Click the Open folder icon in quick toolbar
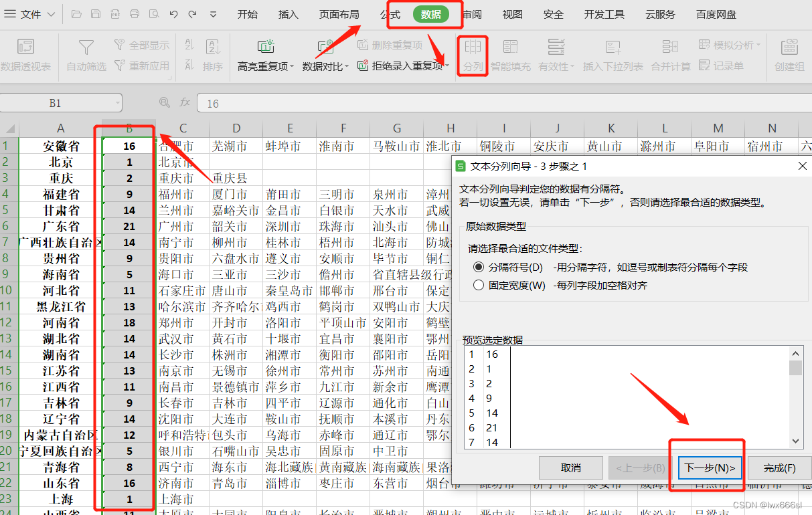812x515 pixels. coord(76,14)
